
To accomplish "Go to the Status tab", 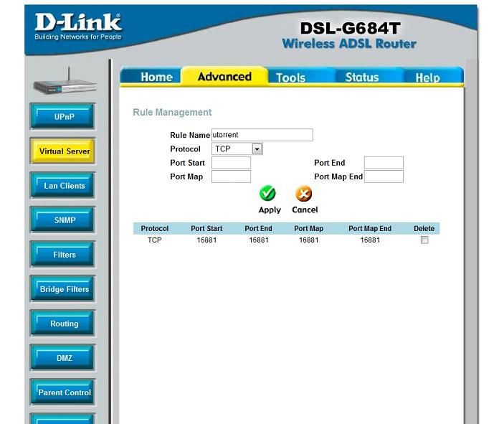I will point(362,77).
